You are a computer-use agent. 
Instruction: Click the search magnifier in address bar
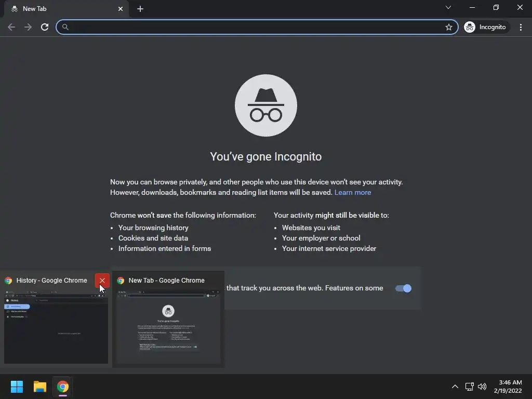pos(65,27)
